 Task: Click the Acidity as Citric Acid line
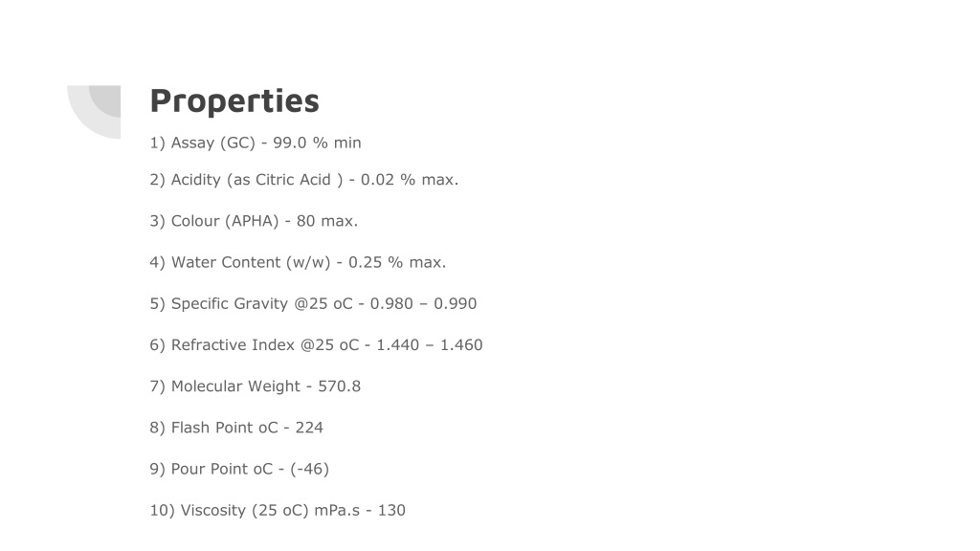(303, 180)
